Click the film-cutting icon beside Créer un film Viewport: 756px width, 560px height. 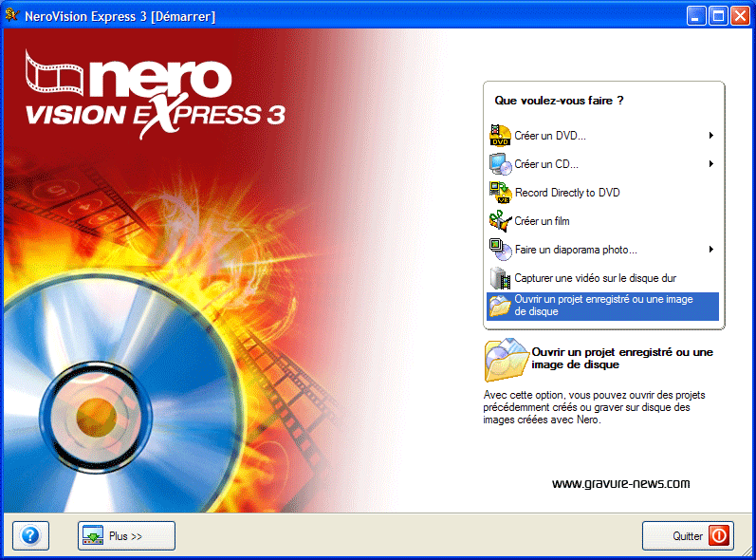tap(500, 221)
